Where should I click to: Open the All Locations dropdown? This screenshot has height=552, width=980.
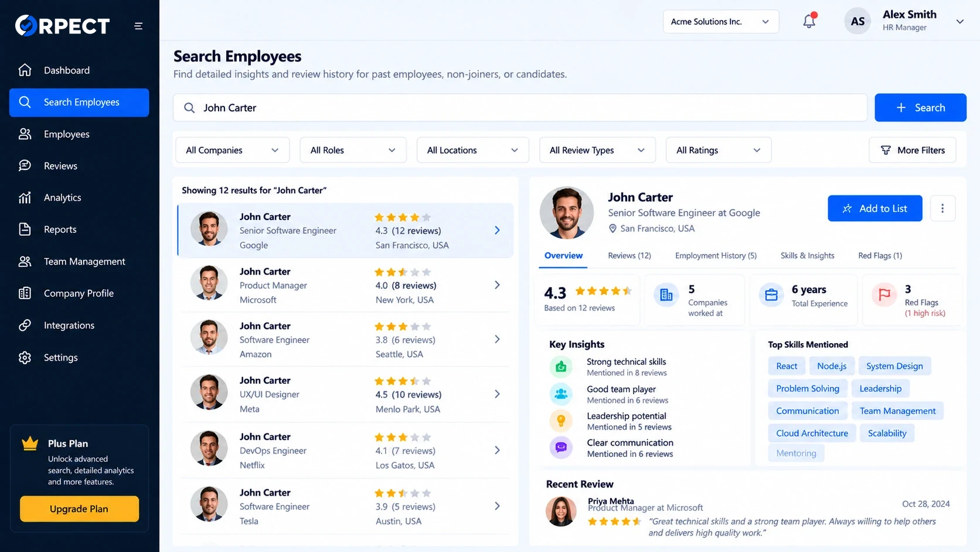(473, 150)
